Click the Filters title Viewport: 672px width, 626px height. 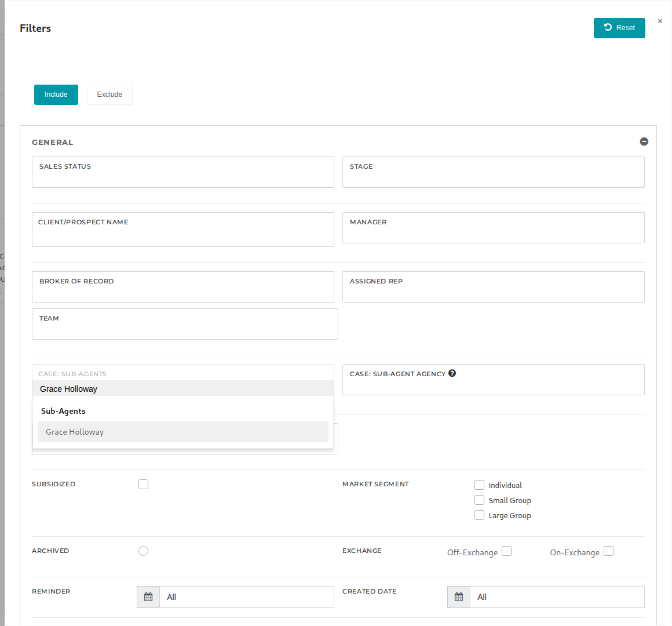pyautogui.click(x=35, y=28)
